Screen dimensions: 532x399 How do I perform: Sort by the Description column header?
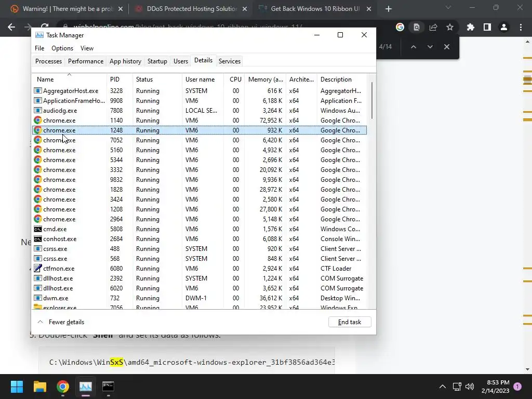(x=342, y=79)
